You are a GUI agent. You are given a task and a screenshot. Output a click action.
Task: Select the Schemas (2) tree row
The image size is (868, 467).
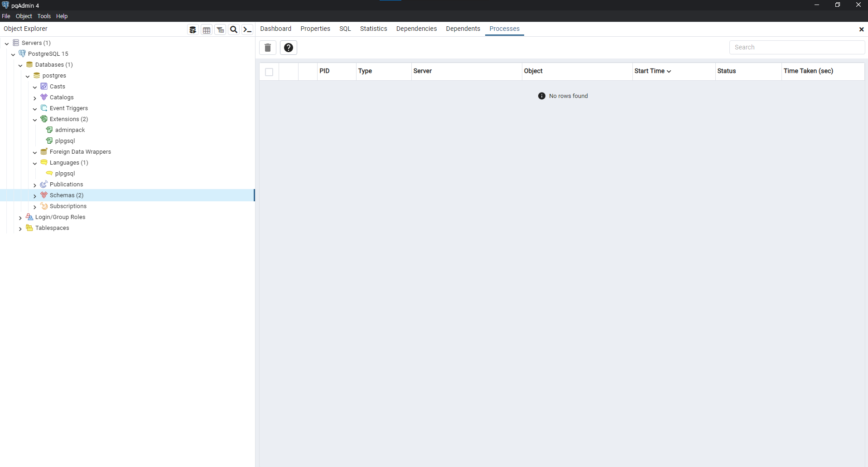(127, 195)
